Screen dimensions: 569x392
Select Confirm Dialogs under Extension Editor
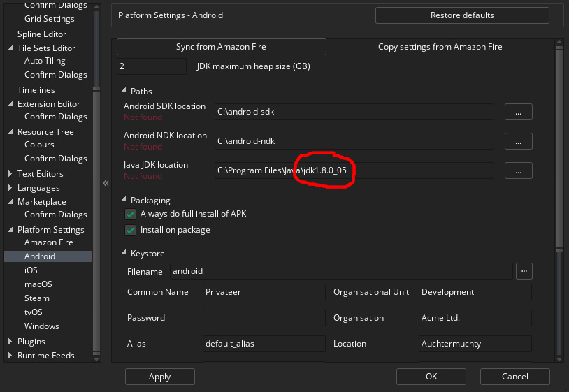click(x=55, y=117)
